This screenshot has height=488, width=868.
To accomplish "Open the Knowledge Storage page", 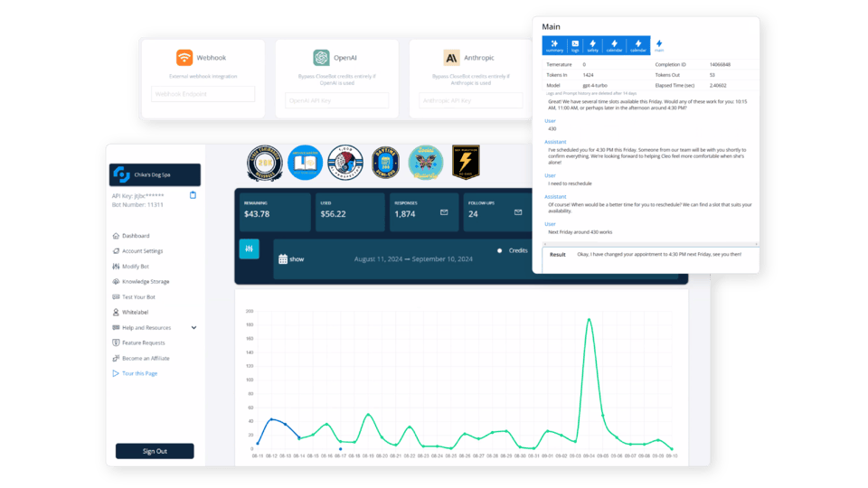I will 146,282.
